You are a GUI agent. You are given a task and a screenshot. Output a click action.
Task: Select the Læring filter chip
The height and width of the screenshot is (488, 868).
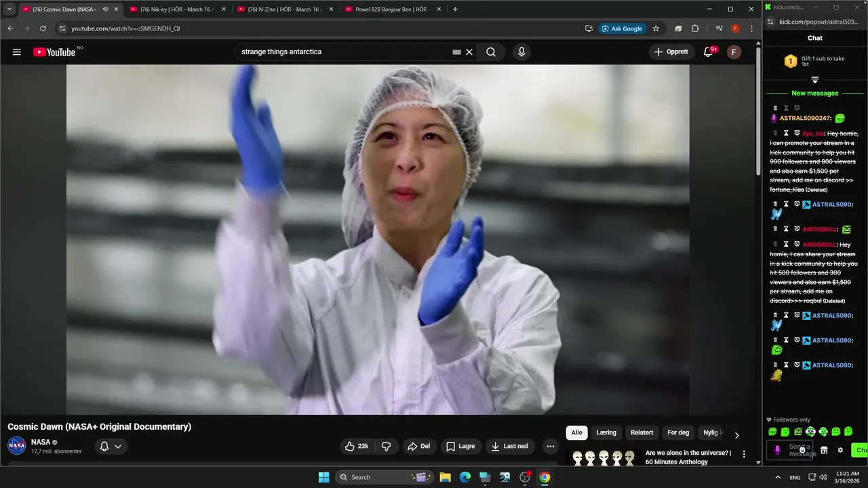click(606, 432)
